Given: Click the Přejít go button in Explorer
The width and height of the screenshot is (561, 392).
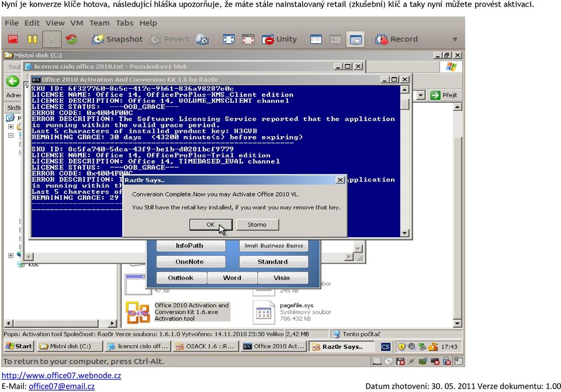Looking at the screenshot, I should click(x=444, y=95).
